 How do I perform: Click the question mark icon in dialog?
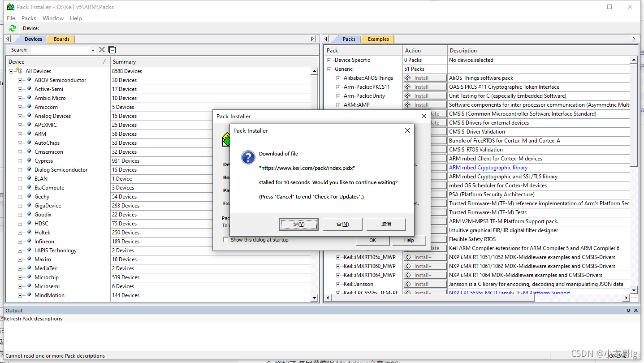(248, 157)
